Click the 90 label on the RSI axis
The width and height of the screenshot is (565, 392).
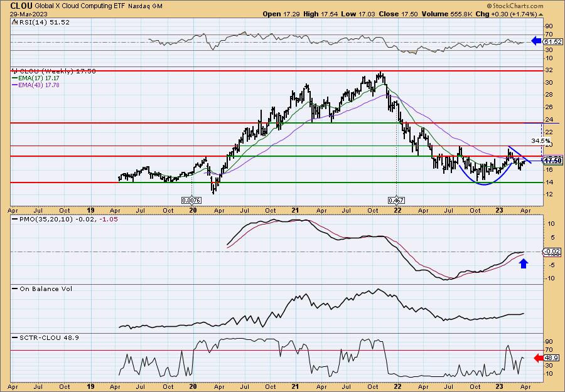[549, 26]
